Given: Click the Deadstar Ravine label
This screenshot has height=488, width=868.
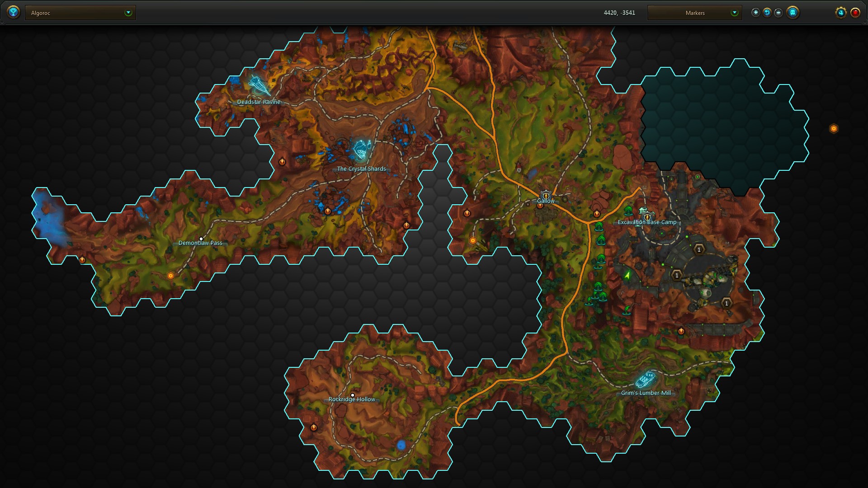Looking at the screenshot, I should click(259, 102).
